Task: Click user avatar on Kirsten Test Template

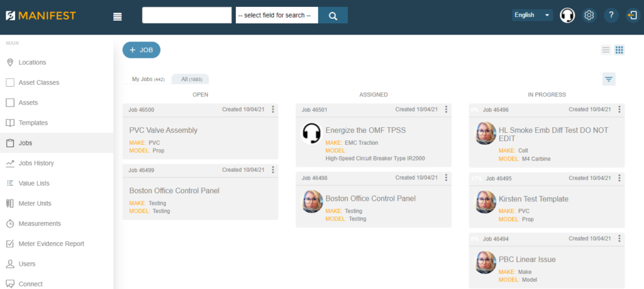Action: (x=486, y=202)
